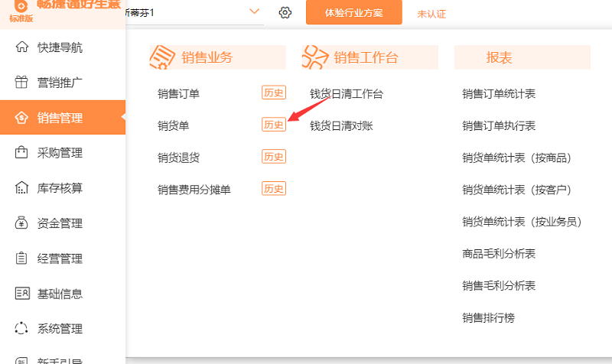Open 经营管理 menu item
Screen dimensions: 612x364
[x=60, y=258]
